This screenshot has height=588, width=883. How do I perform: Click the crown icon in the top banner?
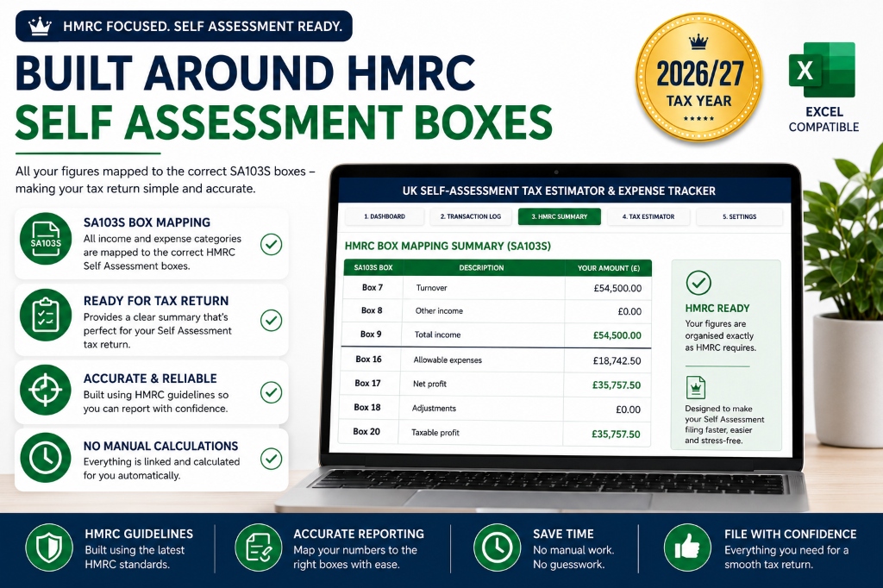(40, 27)
